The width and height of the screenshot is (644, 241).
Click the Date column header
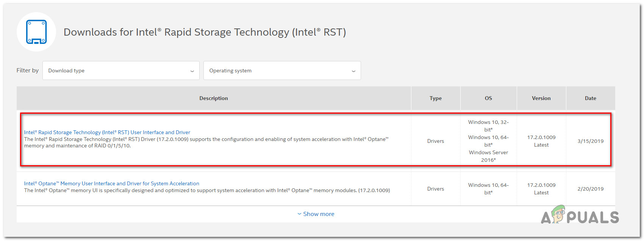pos(590,98)
